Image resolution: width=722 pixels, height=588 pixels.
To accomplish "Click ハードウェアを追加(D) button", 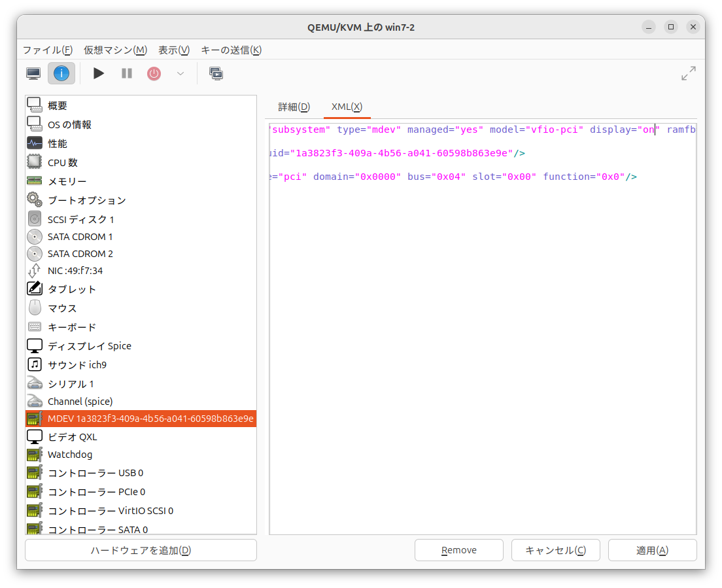I will pos(141,550).
